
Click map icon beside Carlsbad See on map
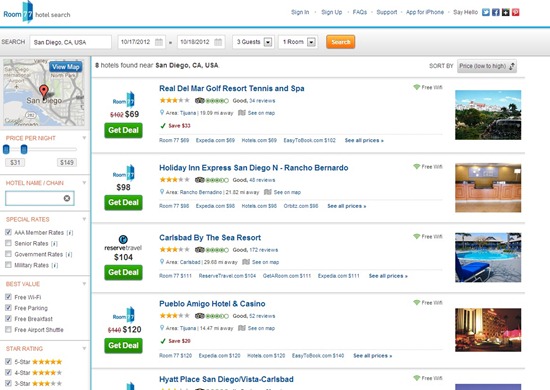[x=246, y=262]
